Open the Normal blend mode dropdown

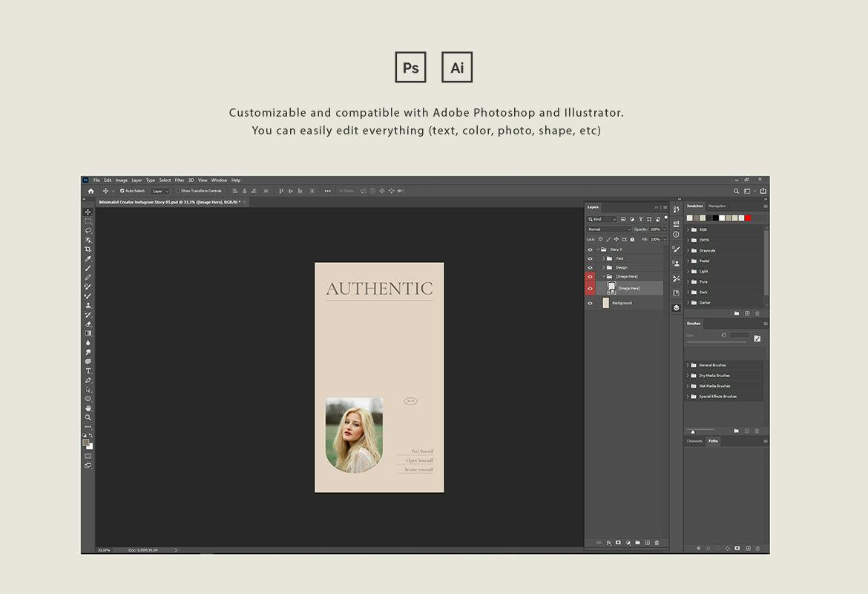pos(610,229)
